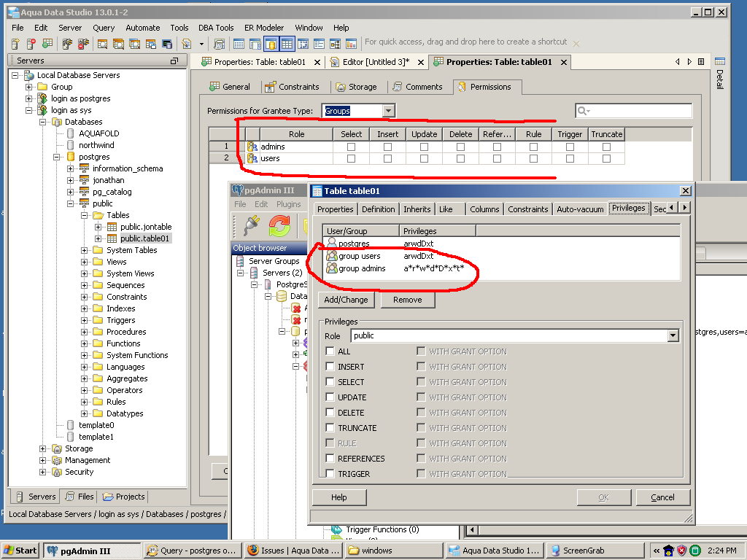Click the scroll tabs right arrow in Aqua
Screen dimensions: 747x560
coord(689,61)
